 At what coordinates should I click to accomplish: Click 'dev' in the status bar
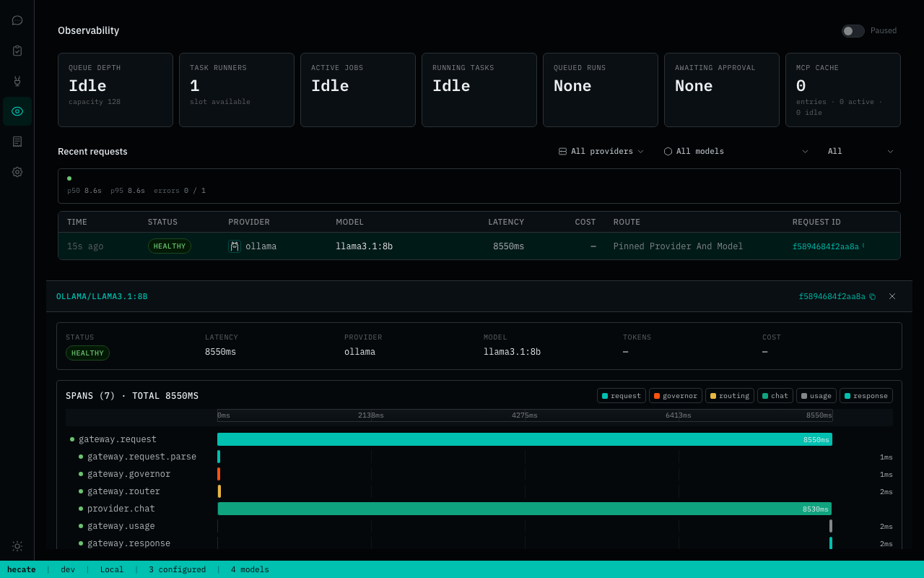pyautogui.click(x=68, y=569)
